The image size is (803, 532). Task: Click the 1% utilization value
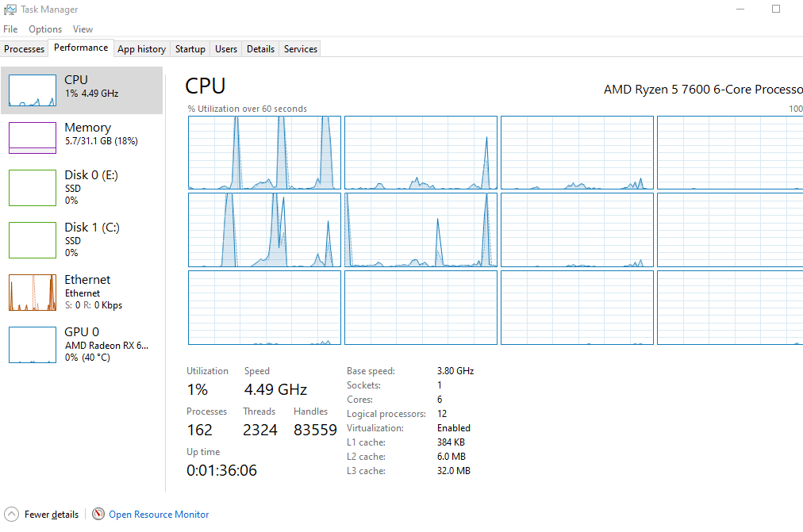(x=197, y=389)
